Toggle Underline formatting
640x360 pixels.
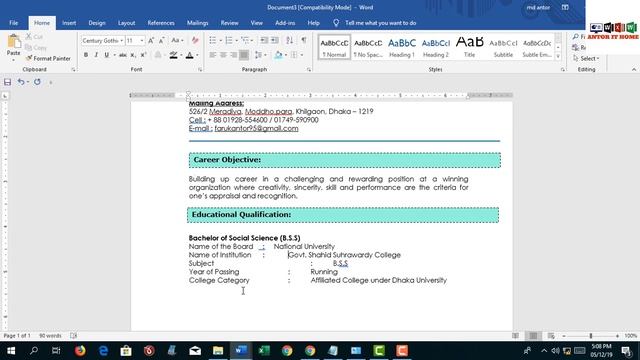(107, 55)
